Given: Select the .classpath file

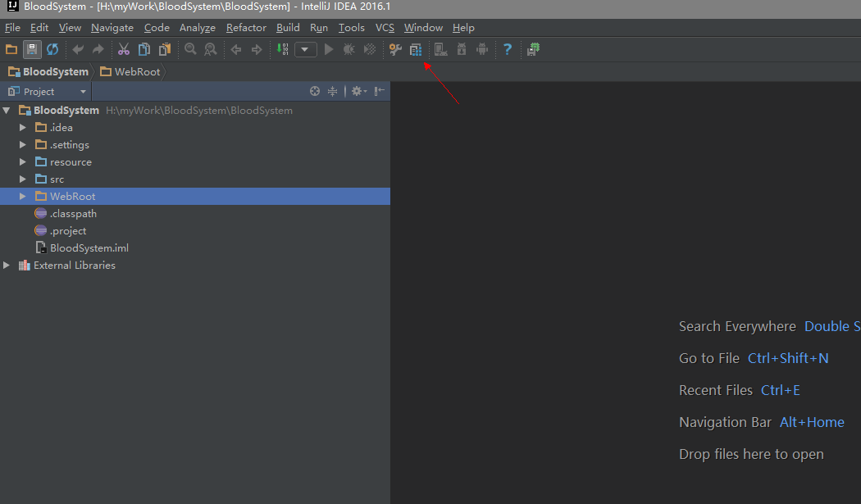Looking at the screenshot, I should (x=73, y=214).
